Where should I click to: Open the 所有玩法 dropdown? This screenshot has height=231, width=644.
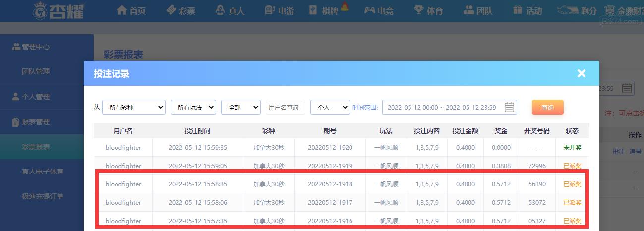[x=193, y=107]
